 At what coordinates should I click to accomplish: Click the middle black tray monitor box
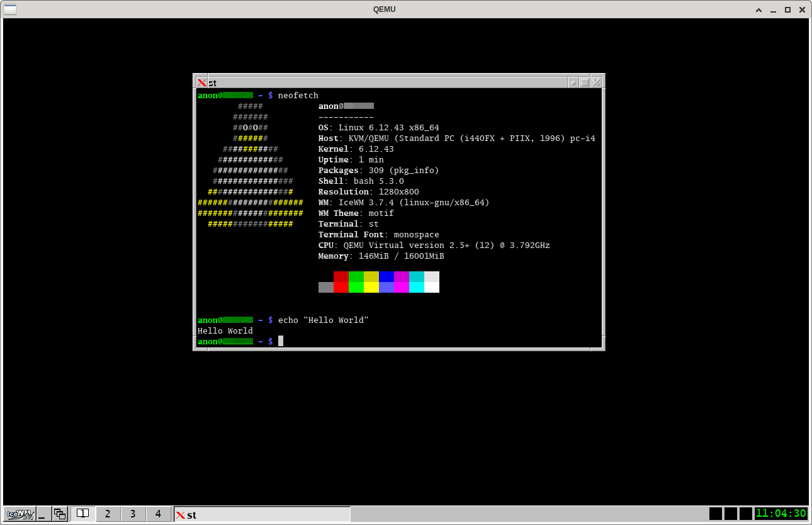[731, 514]
